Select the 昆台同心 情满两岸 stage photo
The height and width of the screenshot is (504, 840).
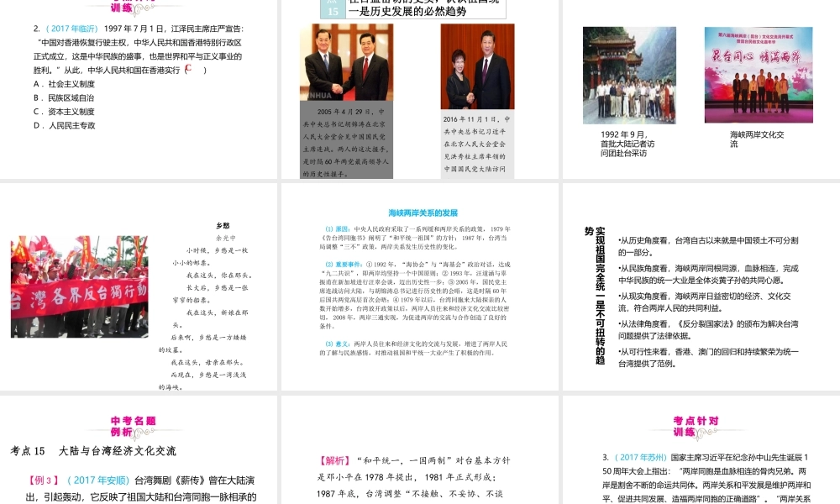759,75
